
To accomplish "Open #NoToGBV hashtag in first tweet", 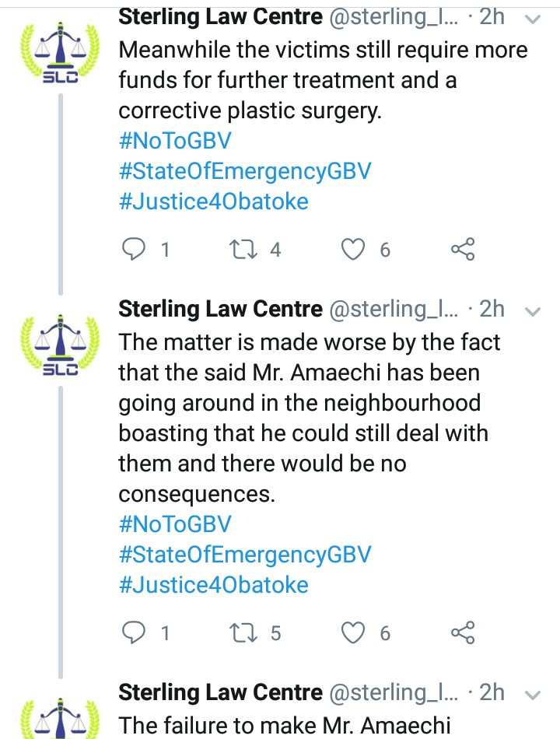I will [x=175, y=141].
